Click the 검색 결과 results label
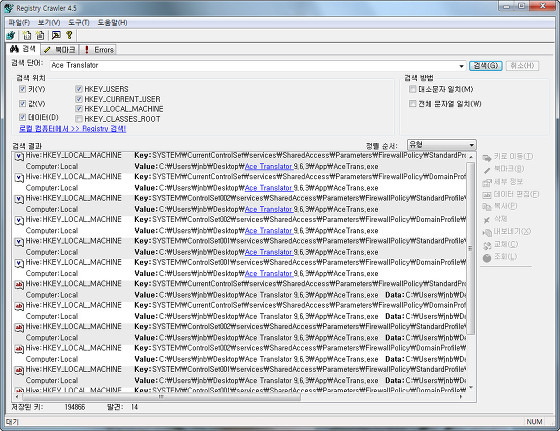This screenshot has height=431, width=560. point(27,146)
